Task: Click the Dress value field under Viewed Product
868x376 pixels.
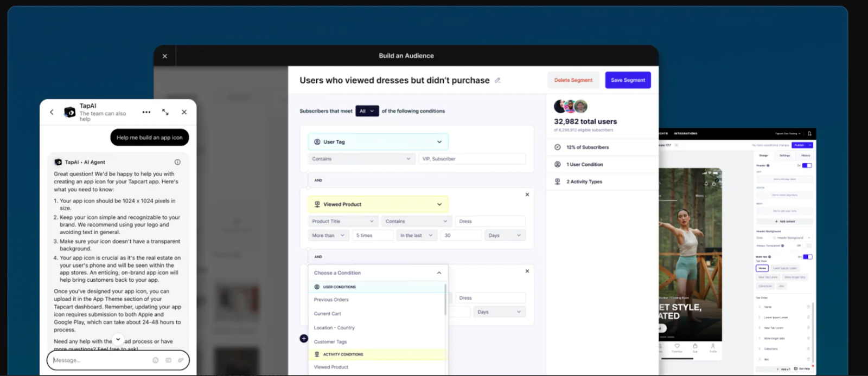Action: (490, 221)
